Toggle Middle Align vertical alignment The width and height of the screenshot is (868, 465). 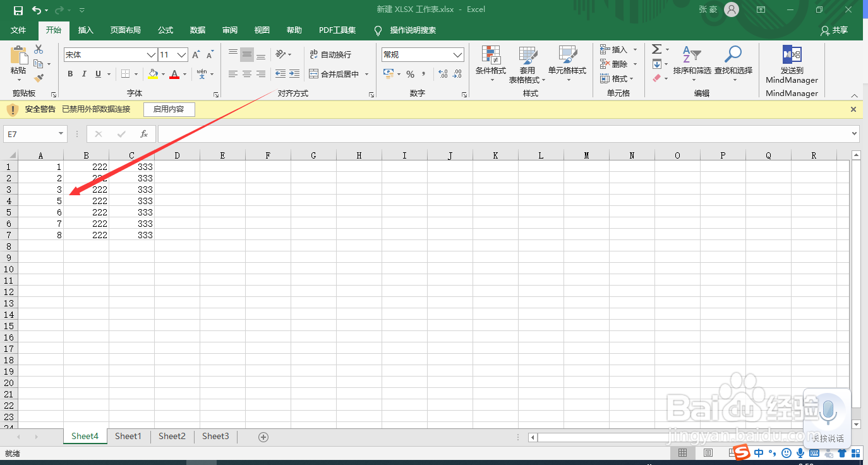click(x=247, y=55)
